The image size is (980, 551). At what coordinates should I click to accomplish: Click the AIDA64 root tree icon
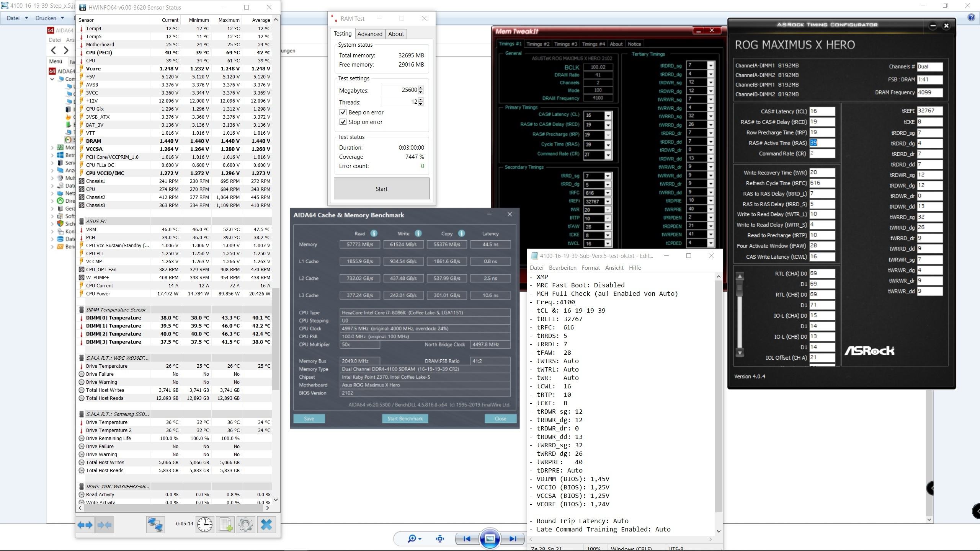point(52,71)
